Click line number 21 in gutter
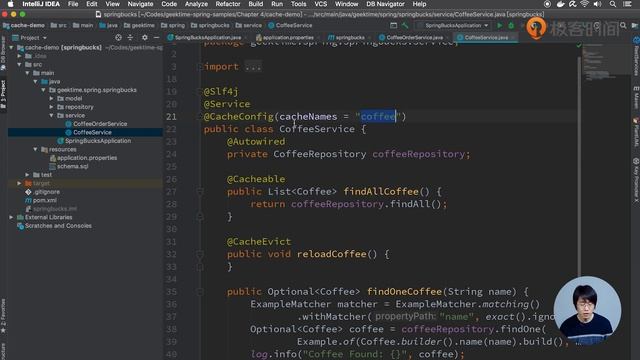 point(171,117)
